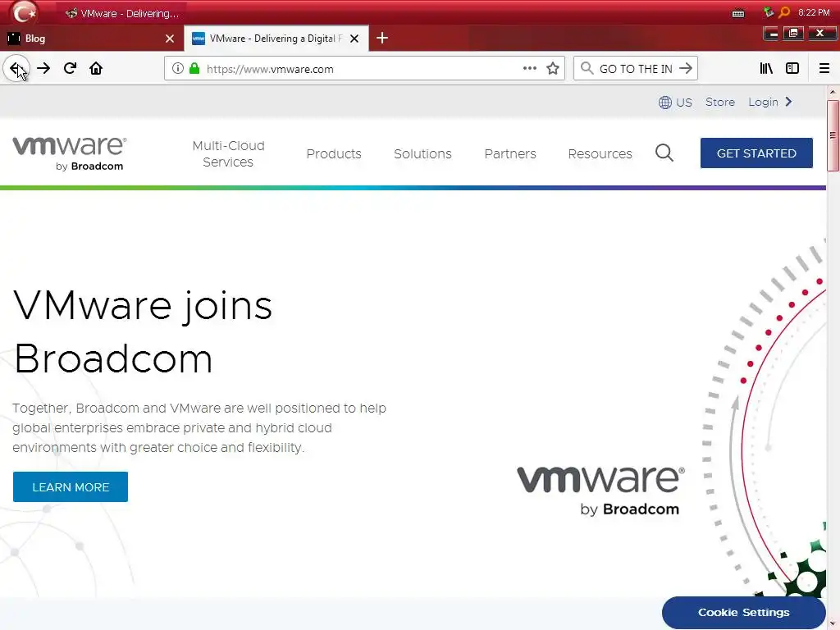Click the VMware joins Broadcom headline
The image size is (840, 630).
pyautogui.click(x=143, y=332)
